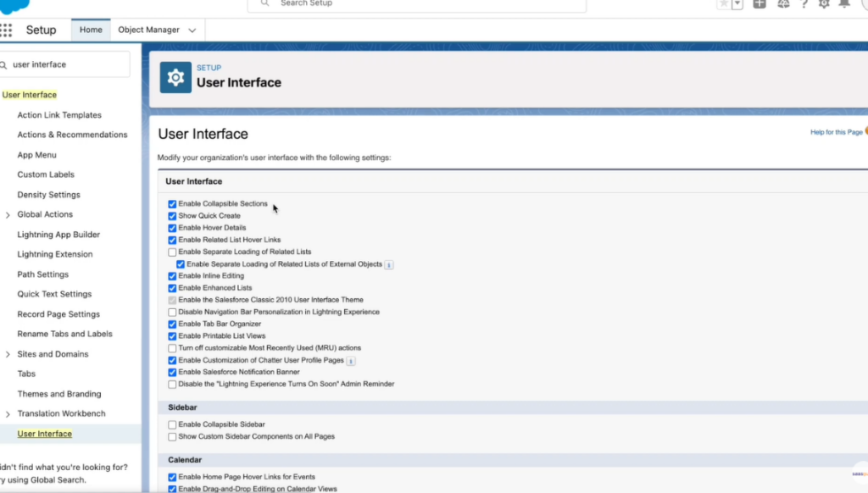Viewport: 868px width, 493px height.
Task: Check Enable Separate Loading of Related Lists
Action: pyautogui.click(x=172, y=252)
